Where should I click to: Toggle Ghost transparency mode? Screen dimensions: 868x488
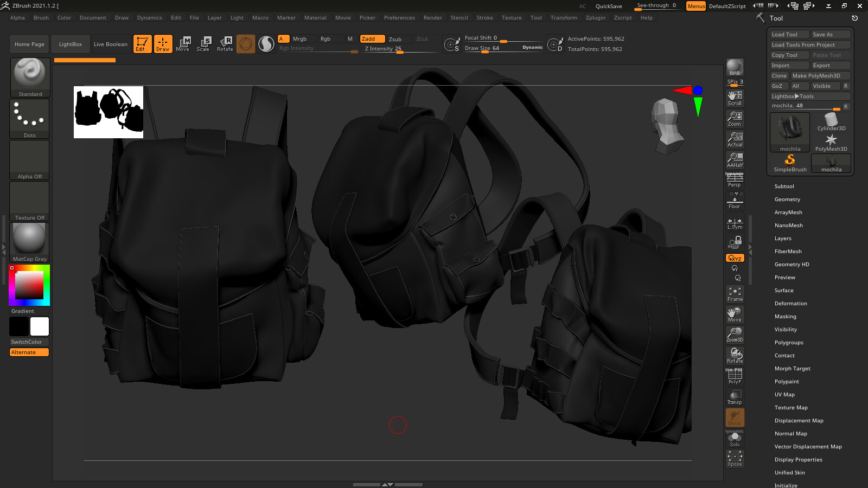(x=735, y=416)
